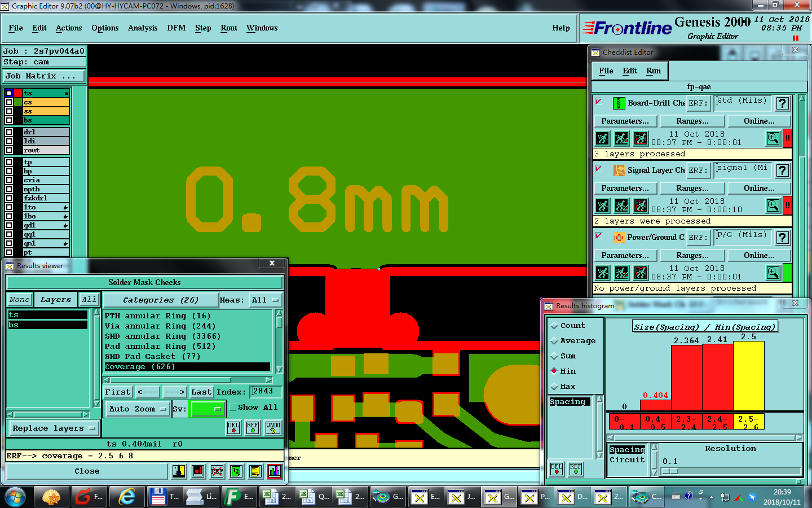Click UNDO icon in Results viewer
812x508 pixels.
point(273,428)
